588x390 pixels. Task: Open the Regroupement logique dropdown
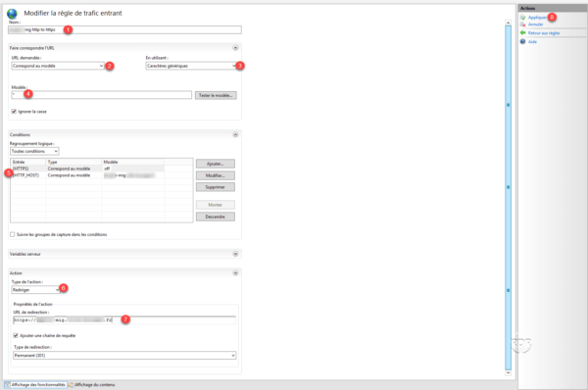click(34, 151)
